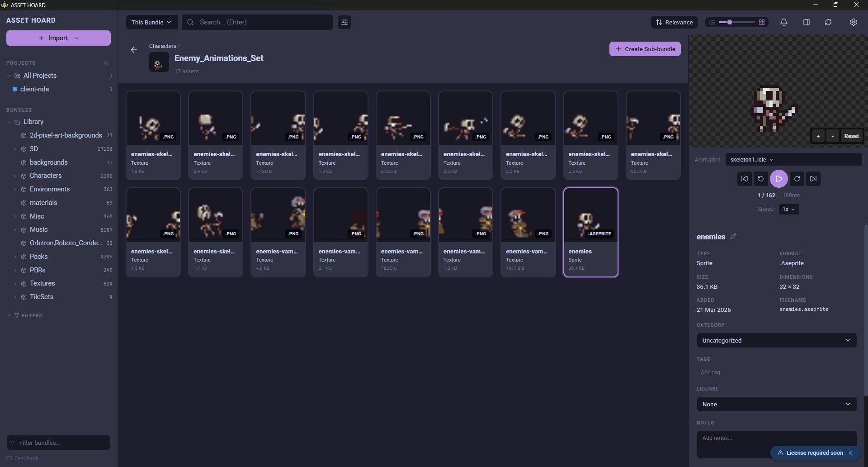Screen dimensions: 868x467
Task: Rename the enemies asset with the pencil icon
Action: (733, 236)
